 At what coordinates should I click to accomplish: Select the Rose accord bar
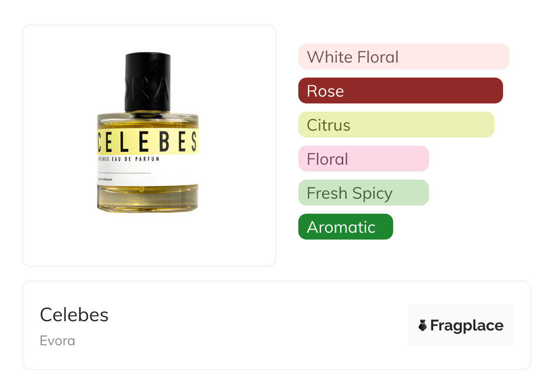400,91
